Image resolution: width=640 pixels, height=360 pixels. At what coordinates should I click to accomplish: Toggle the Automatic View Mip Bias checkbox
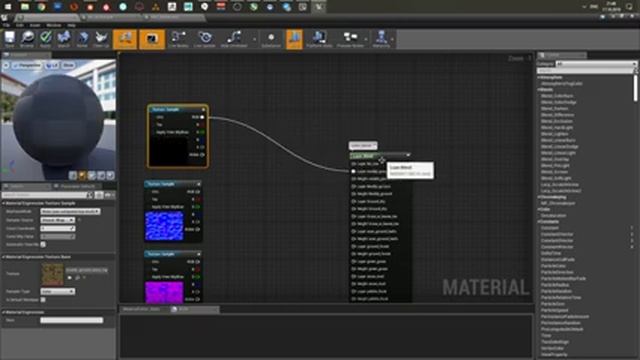(43, 244)
